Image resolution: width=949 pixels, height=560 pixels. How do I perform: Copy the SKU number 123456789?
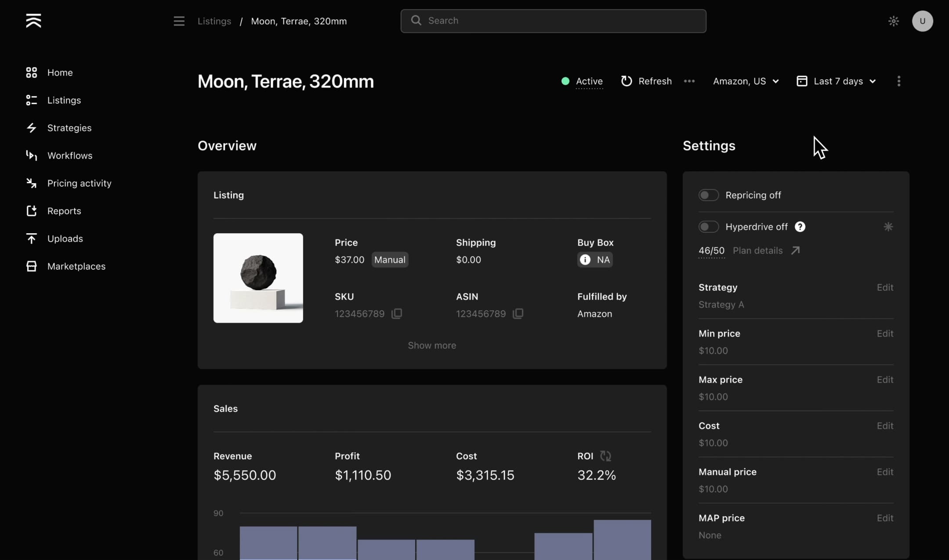(x=396, y=313)
